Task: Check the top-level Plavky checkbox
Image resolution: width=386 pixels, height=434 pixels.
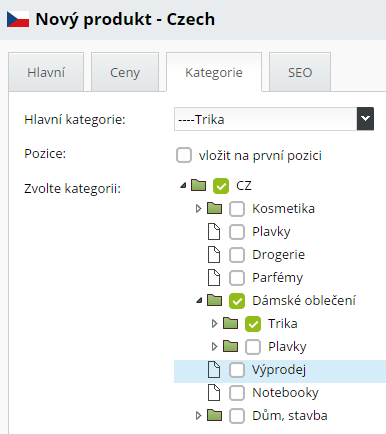Action: pos(237,232)
